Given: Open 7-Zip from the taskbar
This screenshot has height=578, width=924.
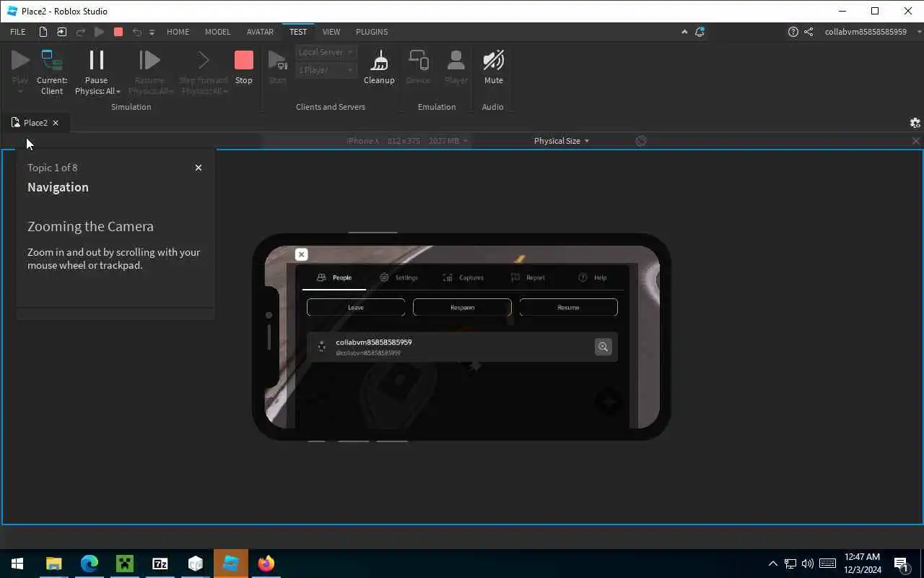Looking at the screenshot, I should [x=160, y=564].
